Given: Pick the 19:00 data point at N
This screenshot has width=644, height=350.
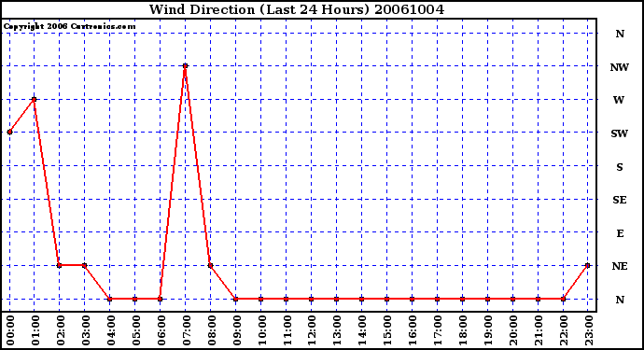Looking at the screenshot, I should coord(487,299).
